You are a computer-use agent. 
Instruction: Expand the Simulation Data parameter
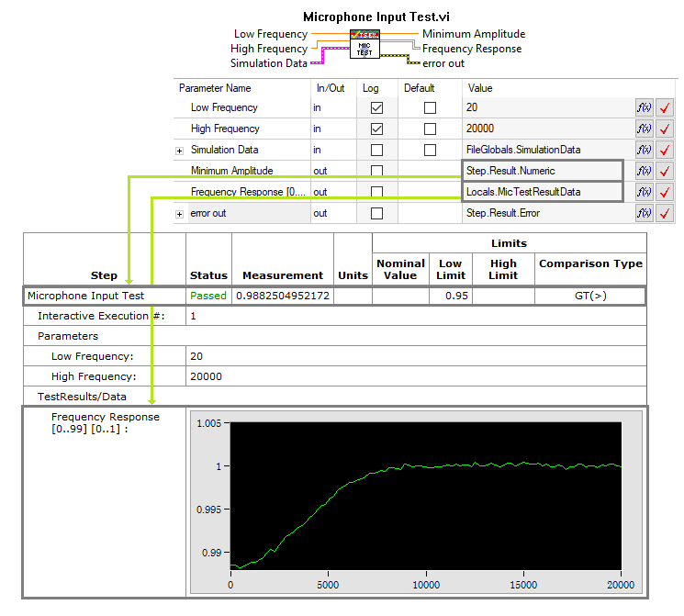click(180, 150)
